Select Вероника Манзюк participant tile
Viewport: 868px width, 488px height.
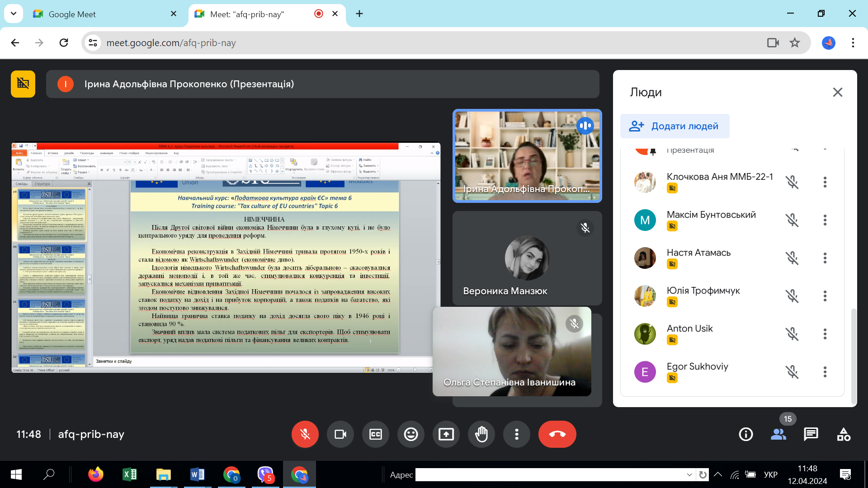(x=527, y=258)
